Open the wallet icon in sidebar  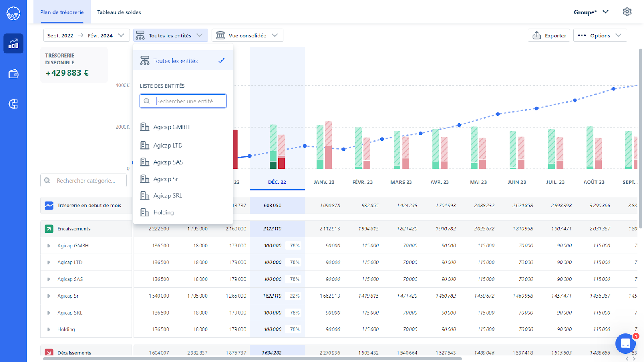[x=13, y=74]
